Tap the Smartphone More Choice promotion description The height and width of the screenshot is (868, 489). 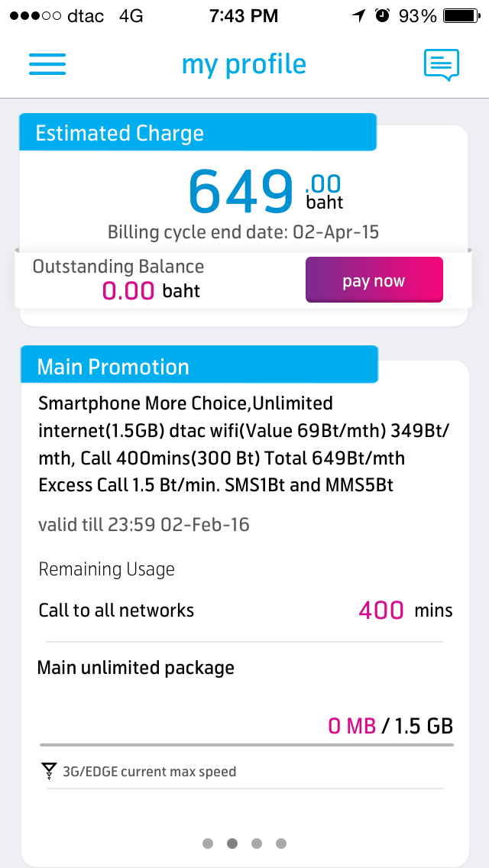243,444
